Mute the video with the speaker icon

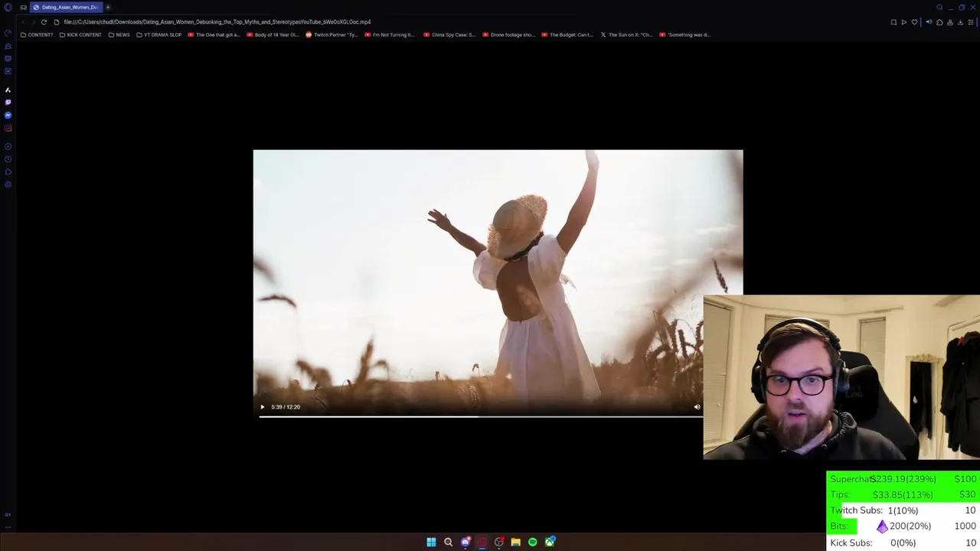click(x=697, y=407)
